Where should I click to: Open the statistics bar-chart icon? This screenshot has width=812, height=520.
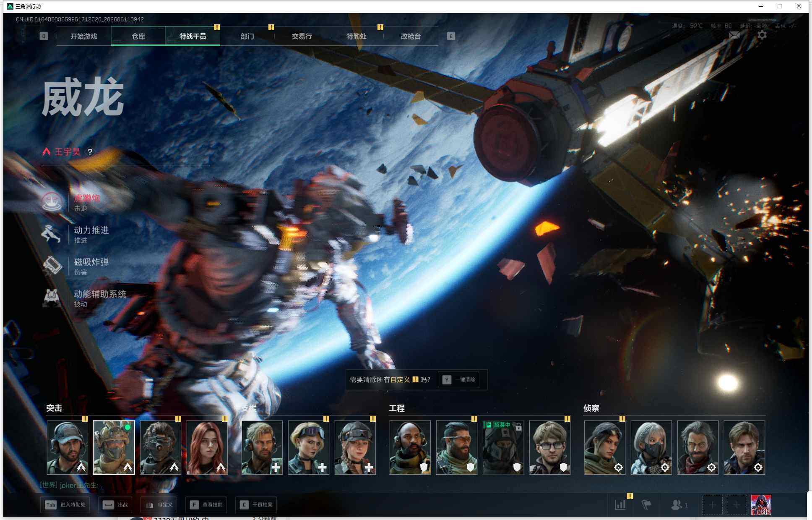pos(620,505)
